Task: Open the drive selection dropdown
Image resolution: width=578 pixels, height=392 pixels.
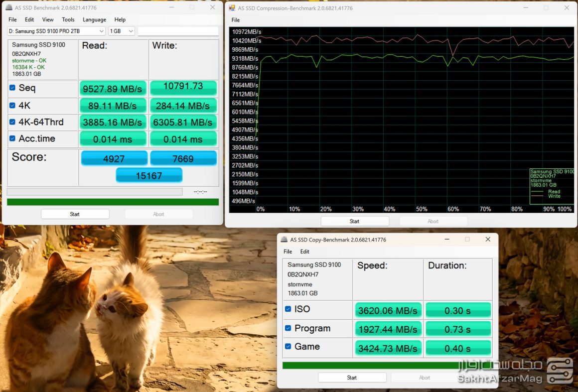Action: pos(56,31)
